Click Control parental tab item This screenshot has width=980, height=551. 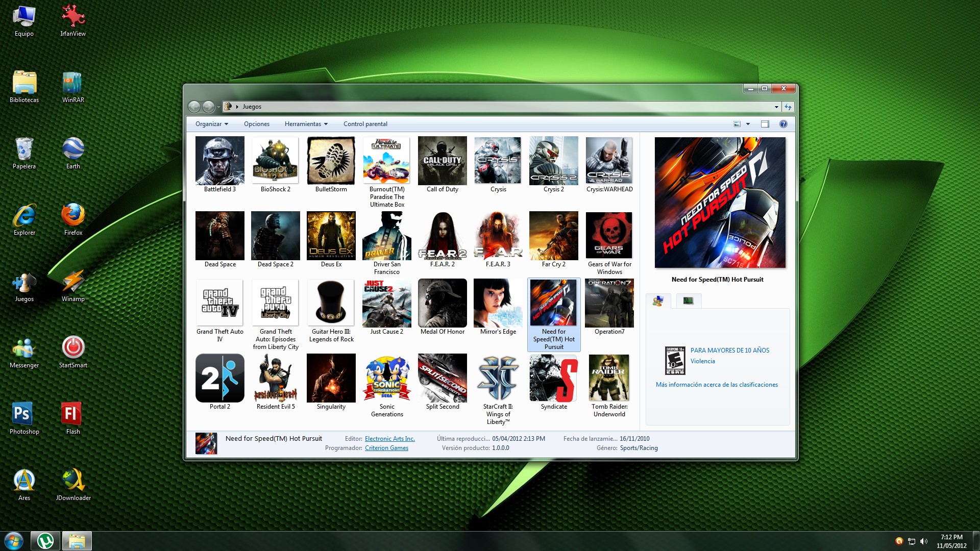tap(365, 124)
